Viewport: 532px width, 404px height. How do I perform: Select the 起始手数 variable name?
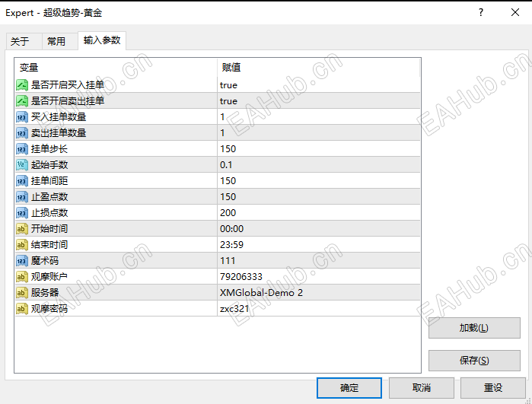coord(49,165)
